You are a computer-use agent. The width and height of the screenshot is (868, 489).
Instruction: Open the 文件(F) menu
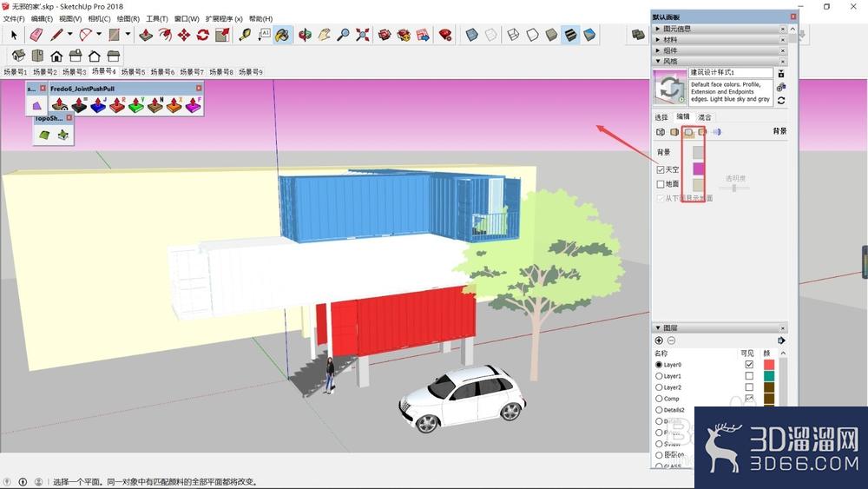tap(14, 18)
